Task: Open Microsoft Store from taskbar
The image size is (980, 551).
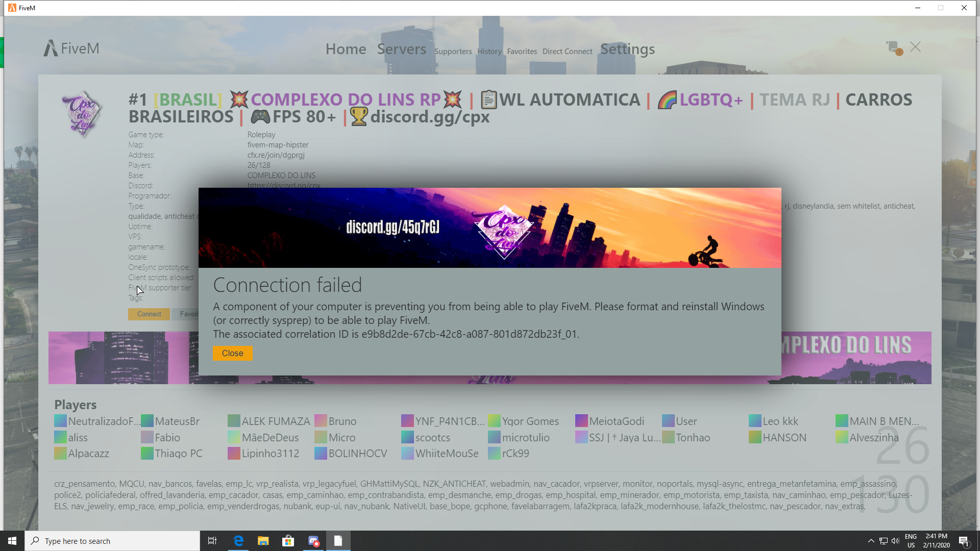Action: click(288, 541)
